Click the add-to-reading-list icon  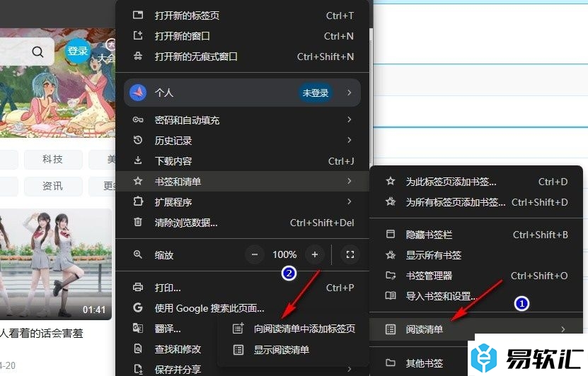238,329
